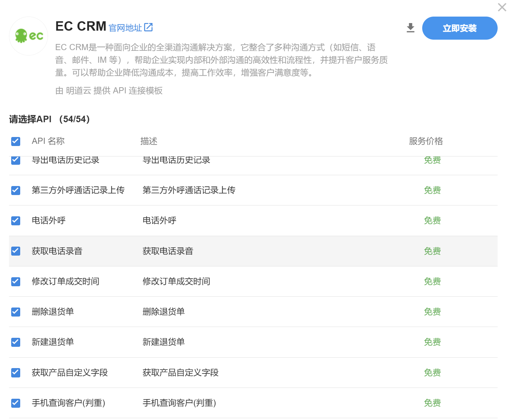The height and width of the screenshot is (420, 507).
Task: Select the 删除退货单 API name
Action: point(53,311)
